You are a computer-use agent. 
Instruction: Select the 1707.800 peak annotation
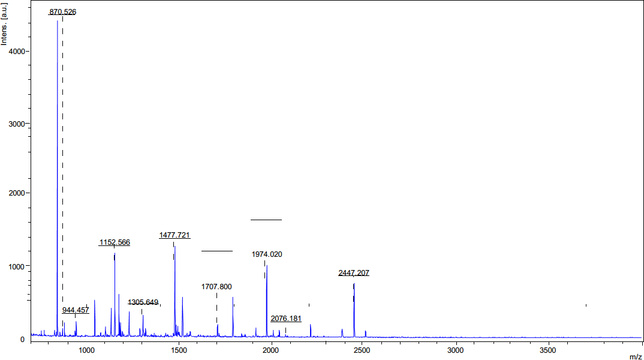[x=216, y=287]
